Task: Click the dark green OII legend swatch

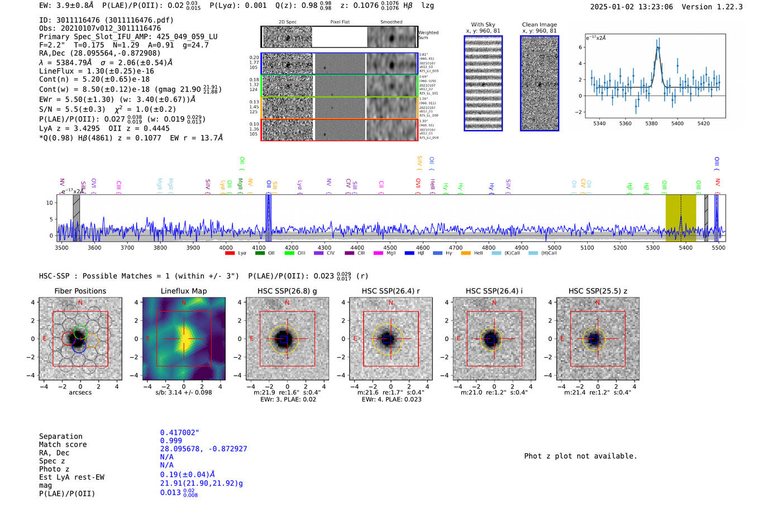Action: point(260,253)
